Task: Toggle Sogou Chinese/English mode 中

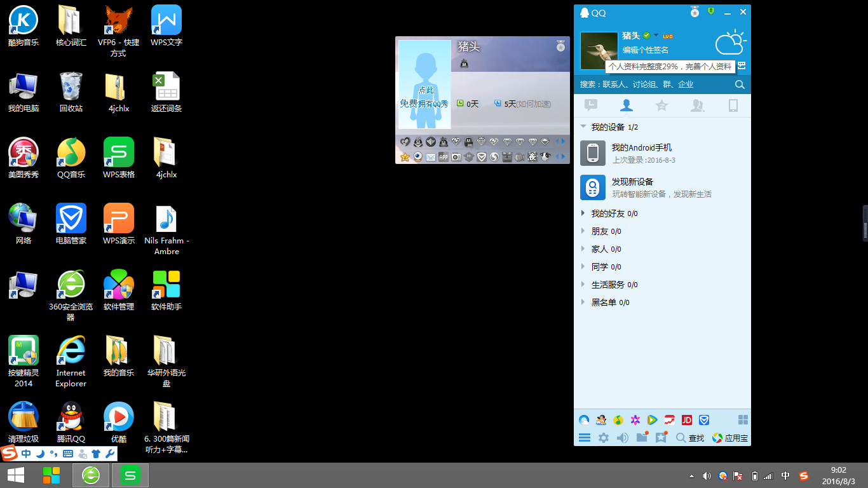Action: pyautogui.click(x=26, y=454)
